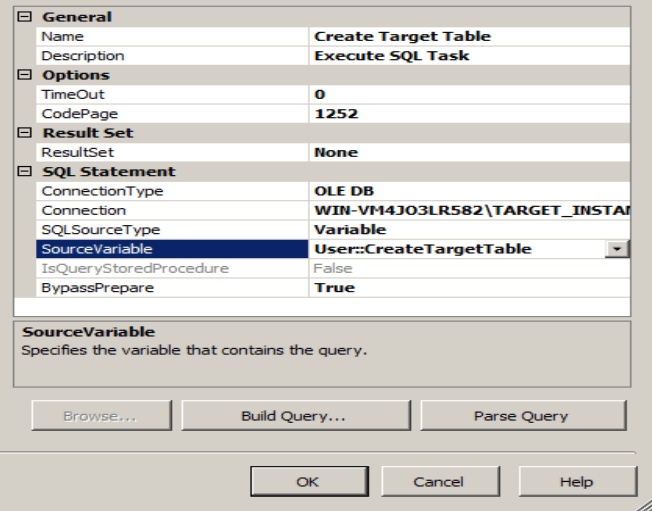Open the SourceVariable dropdown arrow

coord(618,249)
